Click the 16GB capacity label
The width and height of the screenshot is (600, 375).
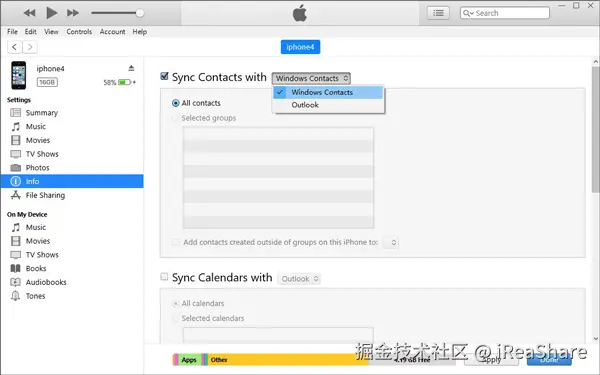click(x=47, y=82)
